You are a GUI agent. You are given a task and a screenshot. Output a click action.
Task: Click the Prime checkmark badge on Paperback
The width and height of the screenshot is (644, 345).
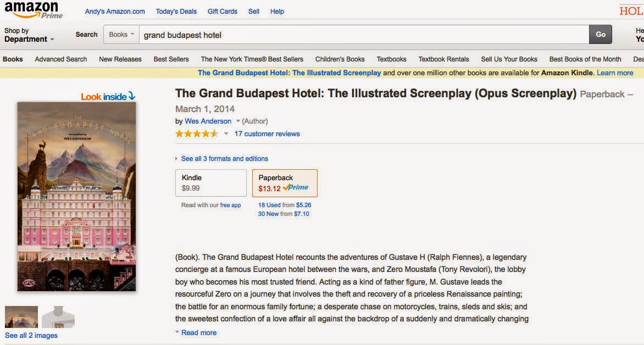click(296, 188)
